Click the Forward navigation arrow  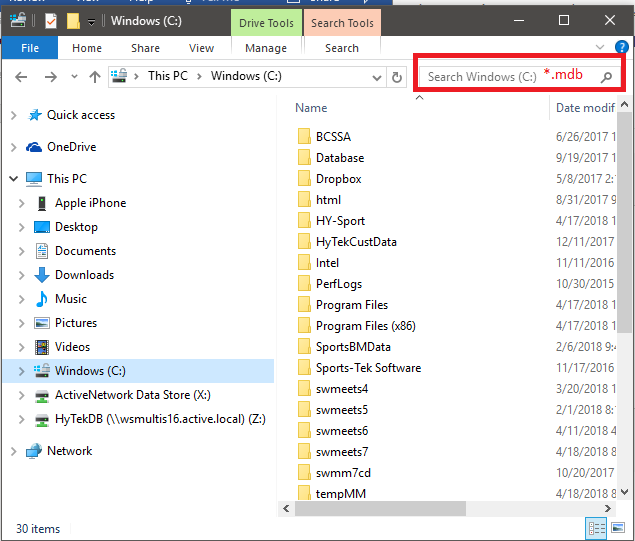tap(51, 77)
